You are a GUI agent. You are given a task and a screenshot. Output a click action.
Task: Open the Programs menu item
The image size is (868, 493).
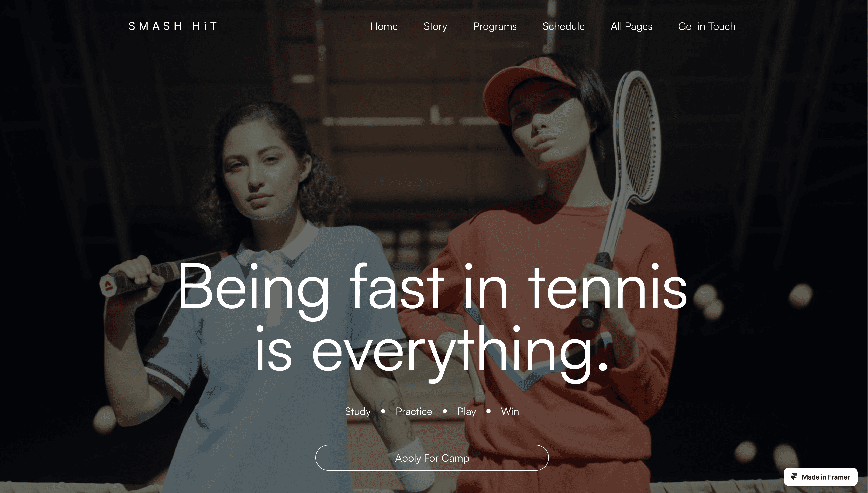495,26
